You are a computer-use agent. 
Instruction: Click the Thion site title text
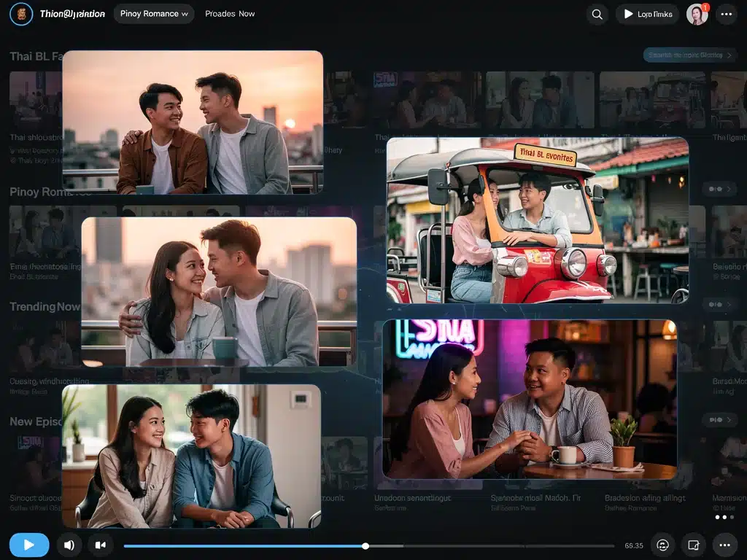(x=72, y=14)
